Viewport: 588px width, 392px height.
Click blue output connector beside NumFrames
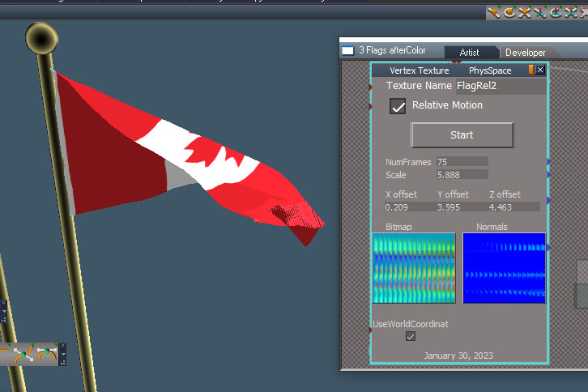click(548, 162)
